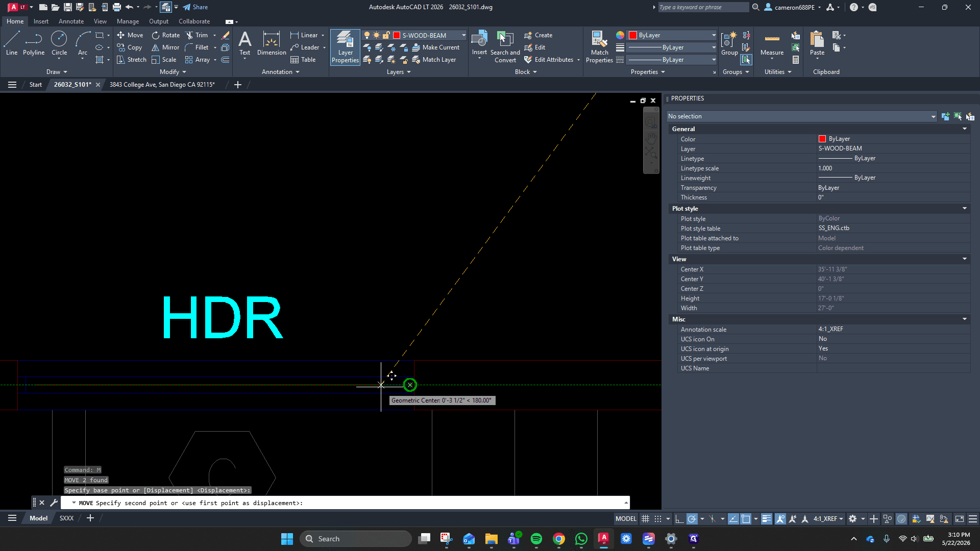This screenshot has height=551, width=980.
Task: Select the Line draw tool
Action: (x=12, y=43)
